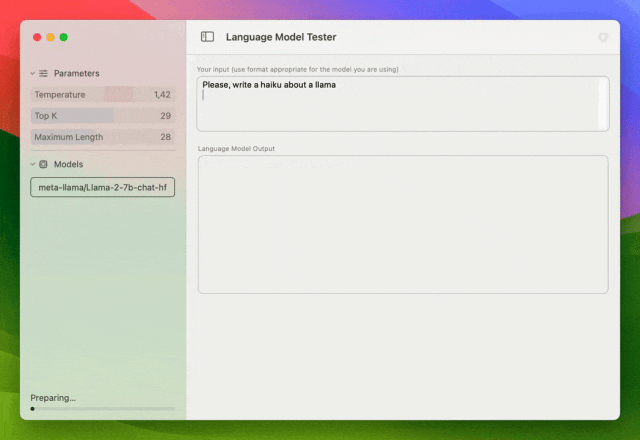Minimize the window with yellow button
This screenshot has height=440, width=640.
tap(50, 37)
